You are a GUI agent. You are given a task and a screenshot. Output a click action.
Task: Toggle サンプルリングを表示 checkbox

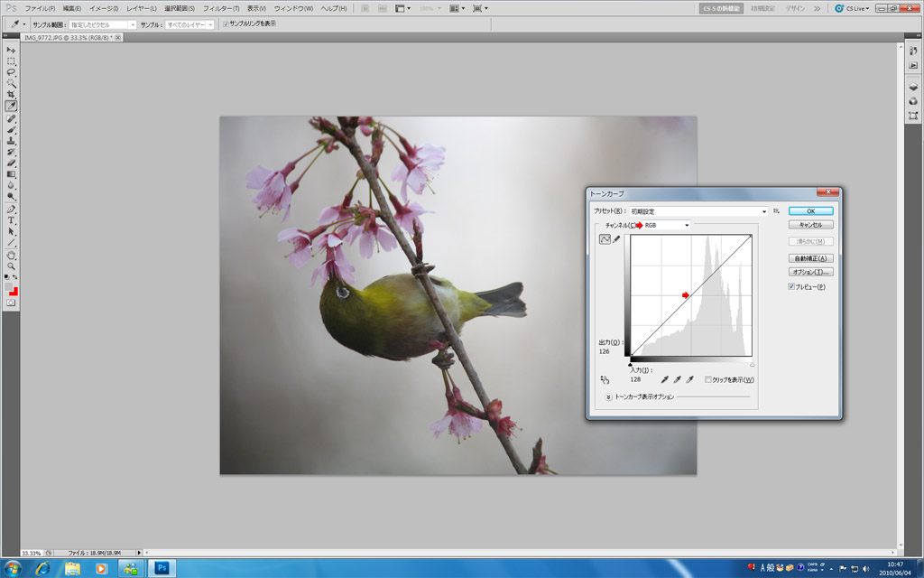pyautogui.click(x=226, y=24)
